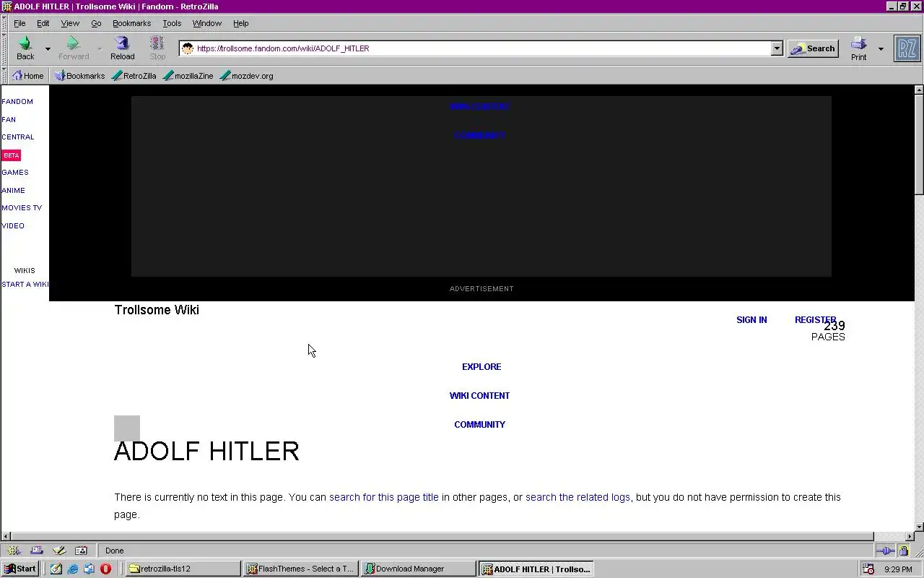
Task: Open Bookmarks folder in personal toolbar
Action: pos(79,76)
